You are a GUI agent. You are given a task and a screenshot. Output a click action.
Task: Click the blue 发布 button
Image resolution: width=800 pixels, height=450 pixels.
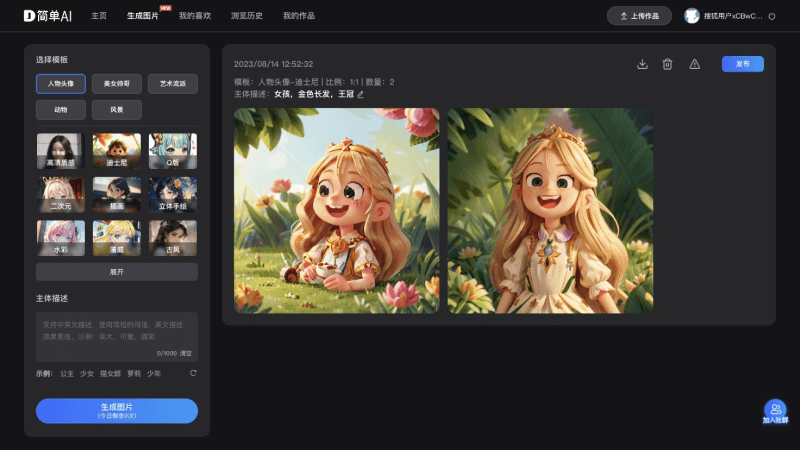tap(742, 64)
